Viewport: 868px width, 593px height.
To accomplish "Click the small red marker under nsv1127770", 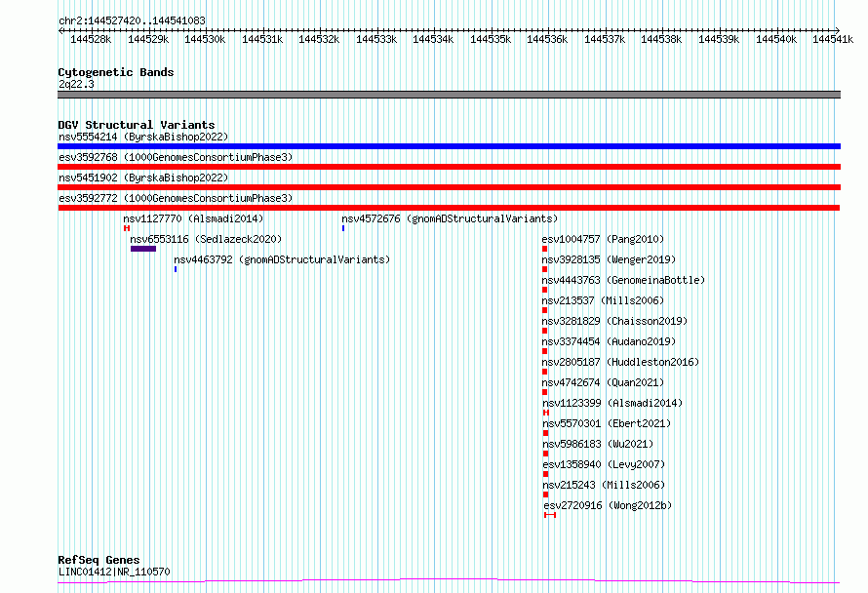I will tap(127, 228).
